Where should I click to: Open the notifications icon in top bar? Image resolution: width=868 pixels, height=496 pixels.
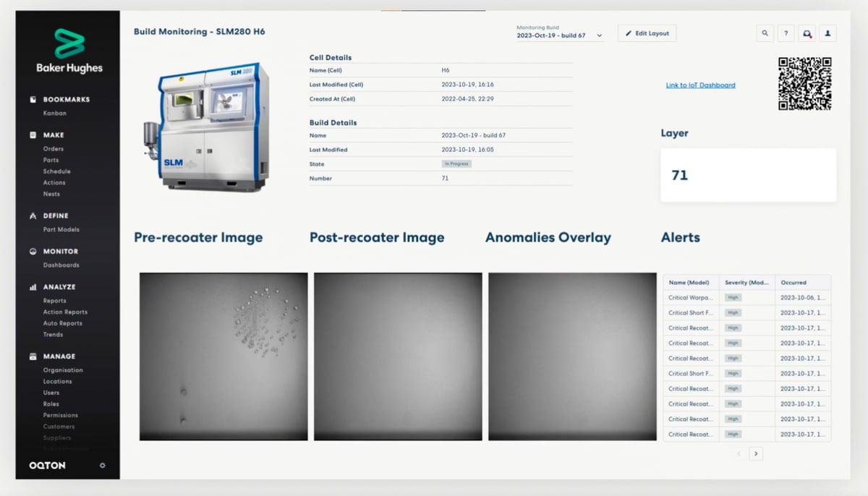[807, 33]
